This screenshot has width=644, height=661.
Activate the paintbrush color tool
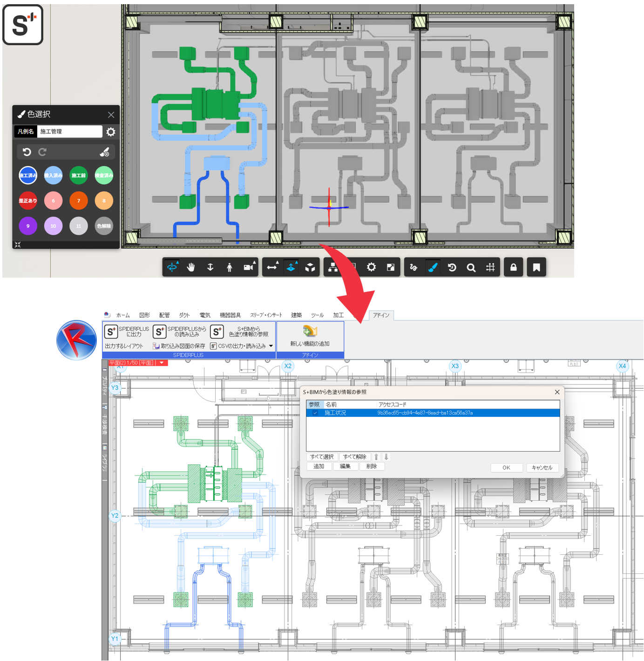tap(433, 267)
